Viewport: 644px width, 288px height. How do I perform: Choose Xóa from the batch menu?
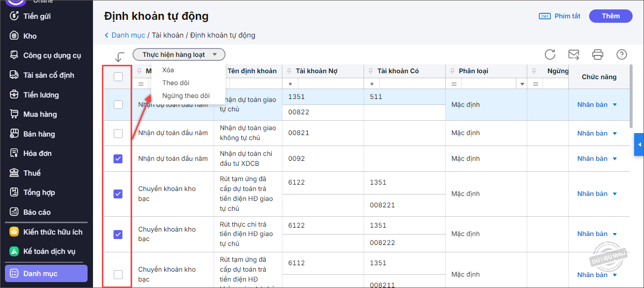point(168,70)
